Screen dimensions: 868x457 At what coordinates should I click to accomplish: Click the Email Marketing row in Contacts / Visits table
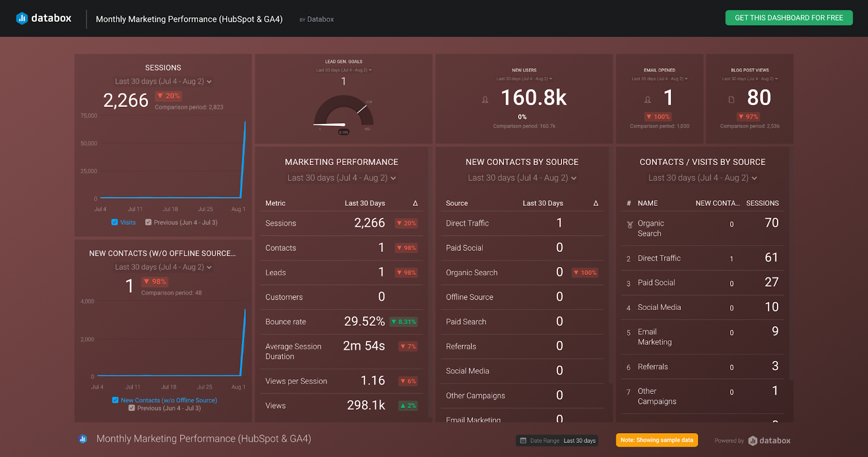coord(703,337)
